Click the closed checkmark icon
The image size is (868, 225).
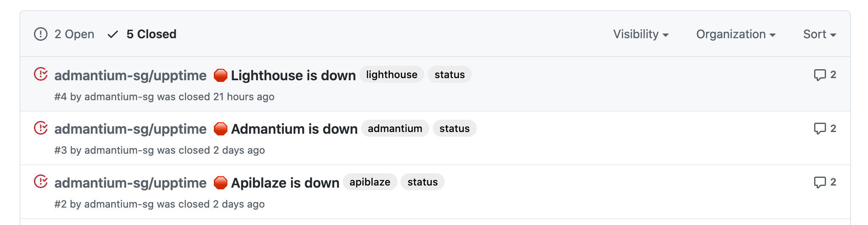[112, 34]
